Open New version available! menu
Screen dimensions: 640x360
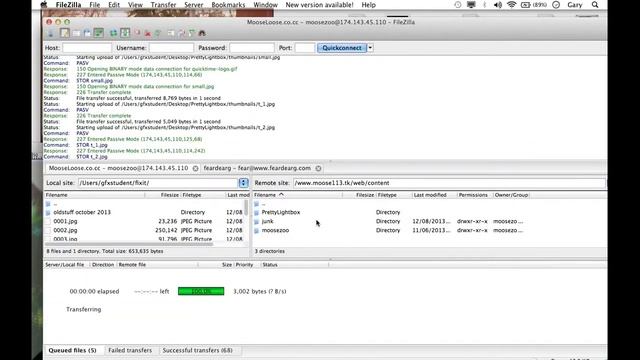coord(319,5)
